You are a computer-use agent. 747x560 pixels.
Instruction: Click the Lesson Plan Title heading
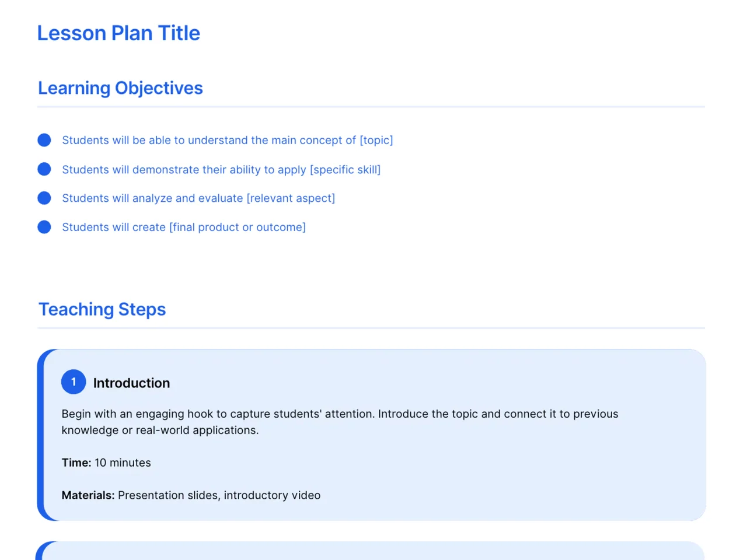(x=118, y=33)
